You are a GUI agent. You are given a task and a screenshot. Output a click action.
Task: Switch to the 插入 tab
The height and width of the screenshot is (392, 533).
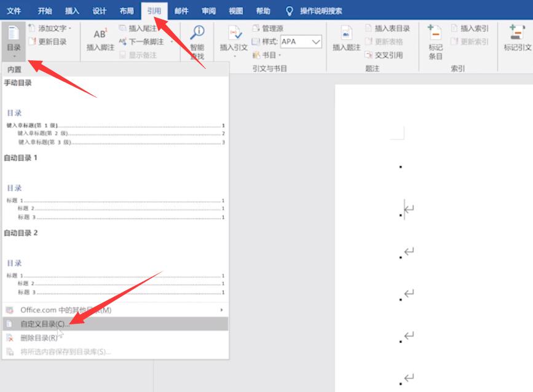(x=72, y=11)
